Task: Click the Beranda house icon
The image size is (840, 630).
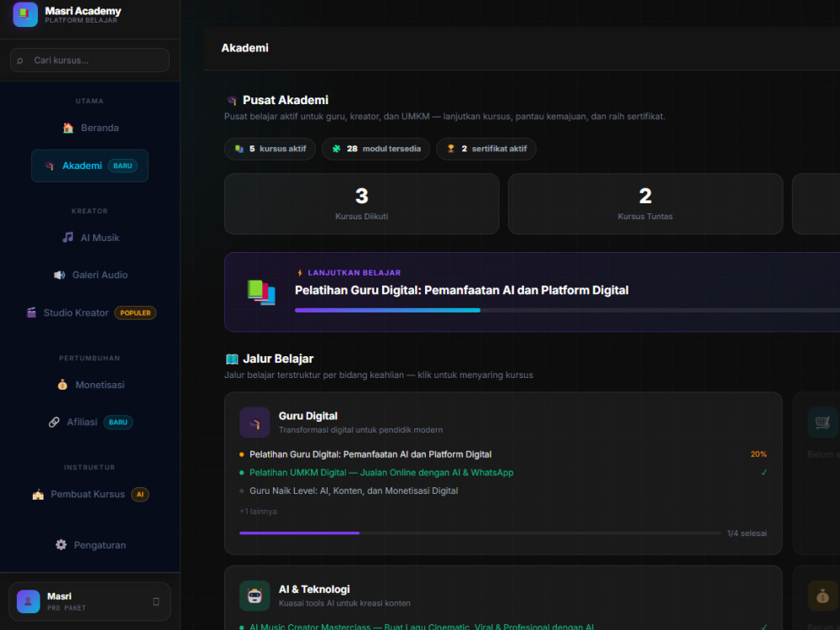Action: pos(68,128)
